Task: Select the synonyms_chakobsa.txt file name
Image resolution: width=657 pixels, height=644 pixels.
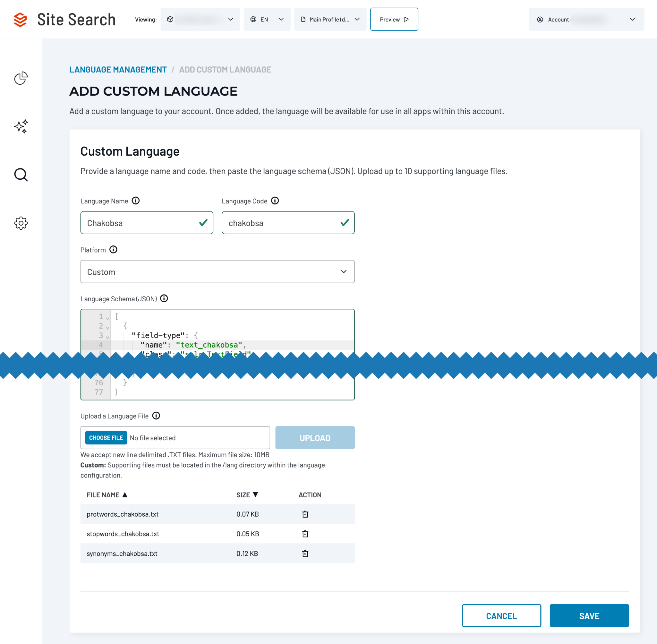Action: point(122,554)
